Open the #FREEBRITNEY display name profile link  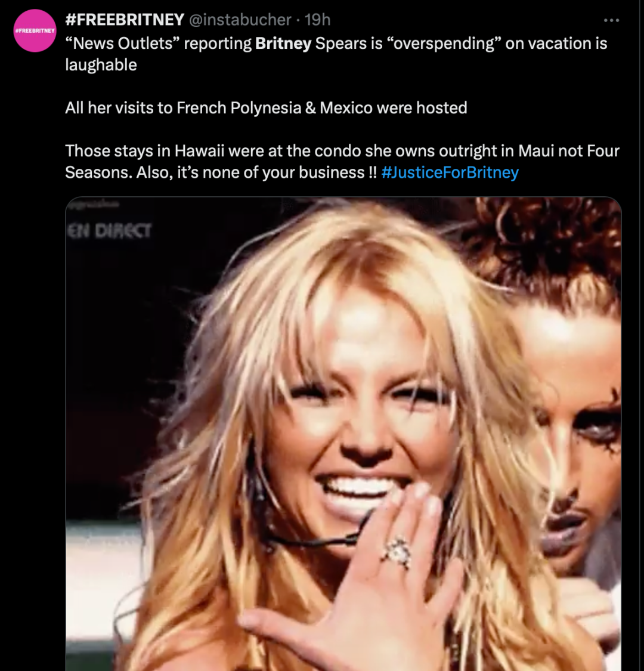[125, 20]
